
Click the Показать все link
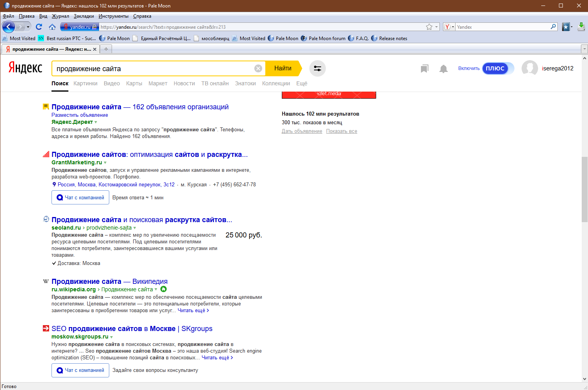tap(342, 131)
